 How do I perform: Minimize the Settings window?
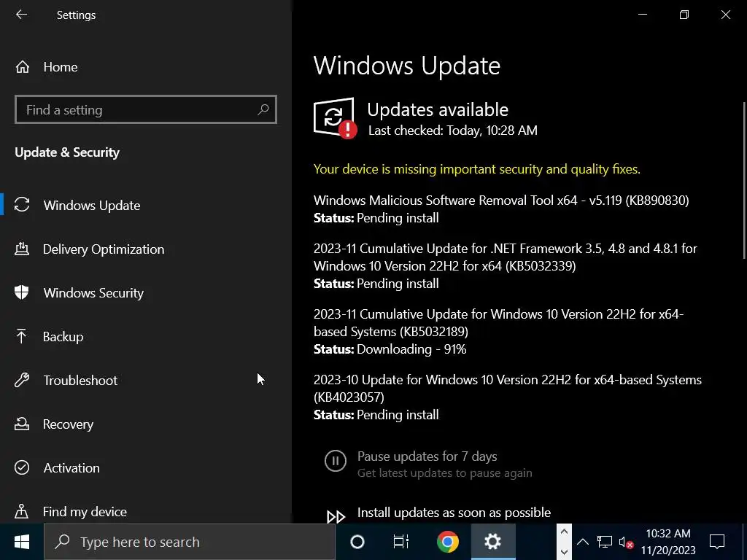(643, 15)
